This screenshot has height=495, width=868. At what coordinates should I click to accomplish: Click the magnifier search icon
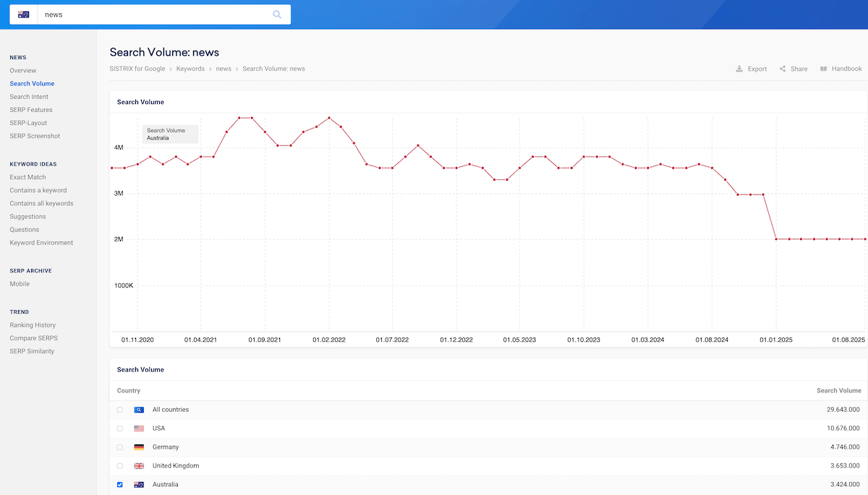(x=277, y=14)
